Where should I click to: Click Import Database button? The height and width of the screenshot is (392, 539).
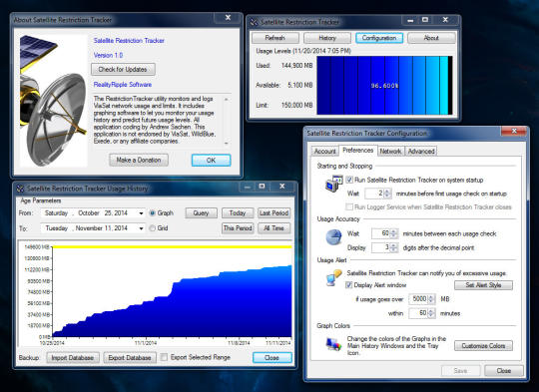pos(73,358)
